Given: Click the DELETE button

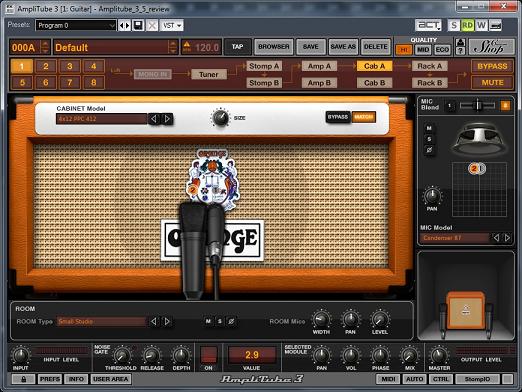Looking at the screenshot, I should [376, 47].
